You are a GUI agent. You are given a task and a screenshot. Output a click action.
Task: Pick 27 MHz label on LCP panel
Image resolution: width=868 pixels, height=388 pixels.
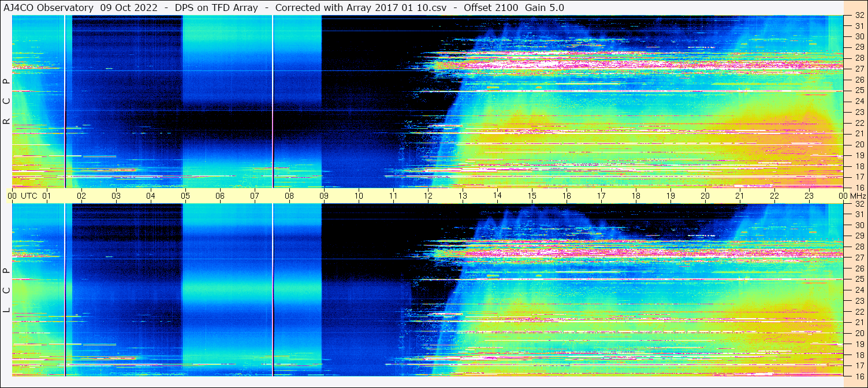(859, 258)
